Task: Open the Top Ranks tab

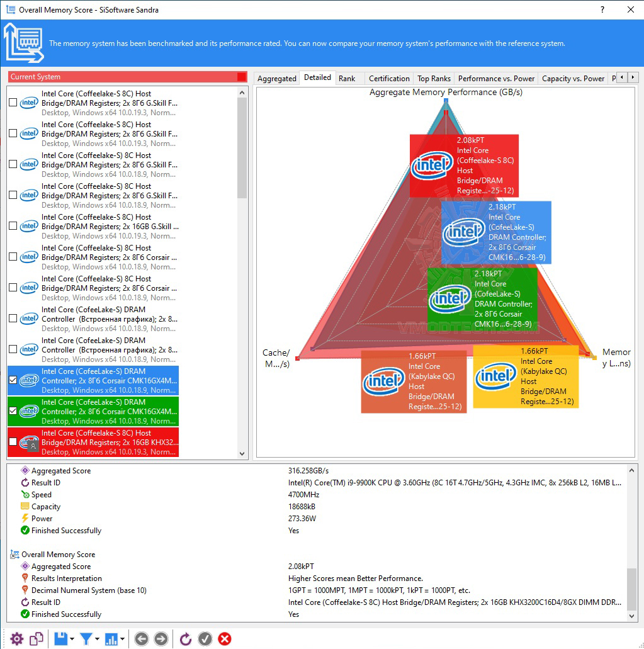Action: point(434,79)
